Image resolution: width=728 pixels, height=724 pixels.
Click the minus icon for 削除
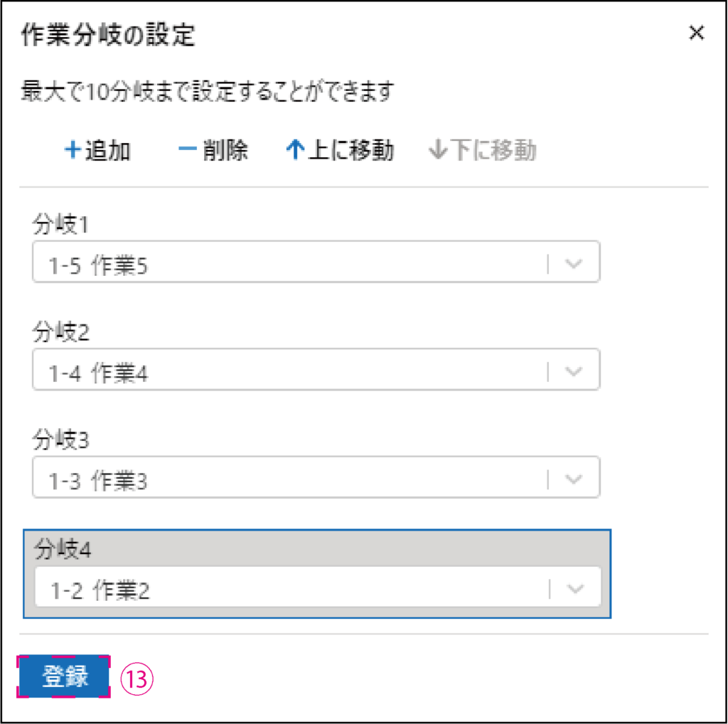pyautogui.click(x=187, y=151)
